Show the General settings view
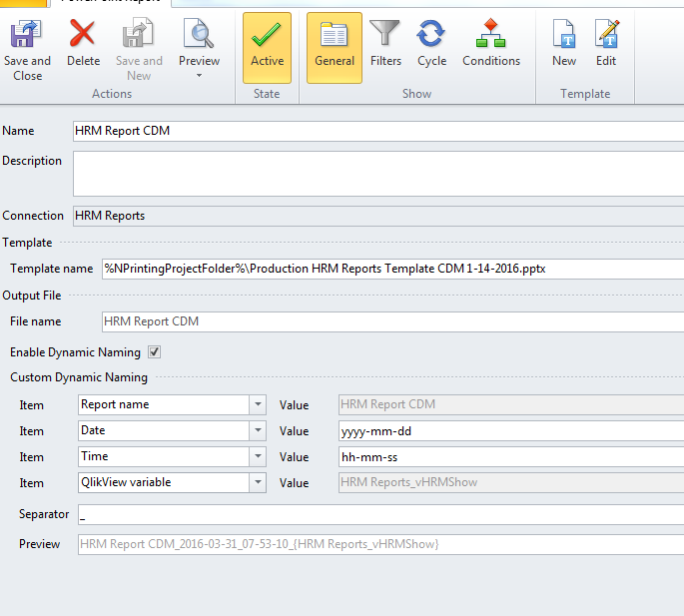This screenshot has height=616, width=684. click(335, 47)
